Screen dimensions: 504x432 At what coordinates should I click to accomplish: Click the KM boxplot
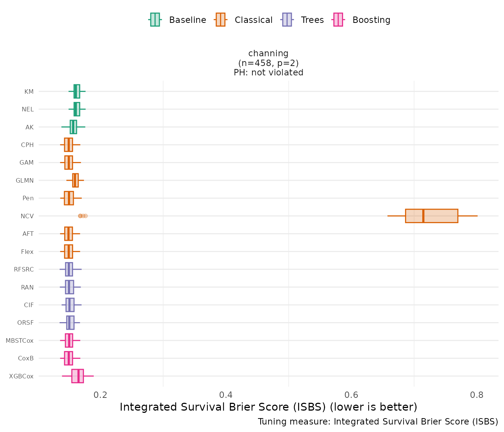tap(76, 91)
